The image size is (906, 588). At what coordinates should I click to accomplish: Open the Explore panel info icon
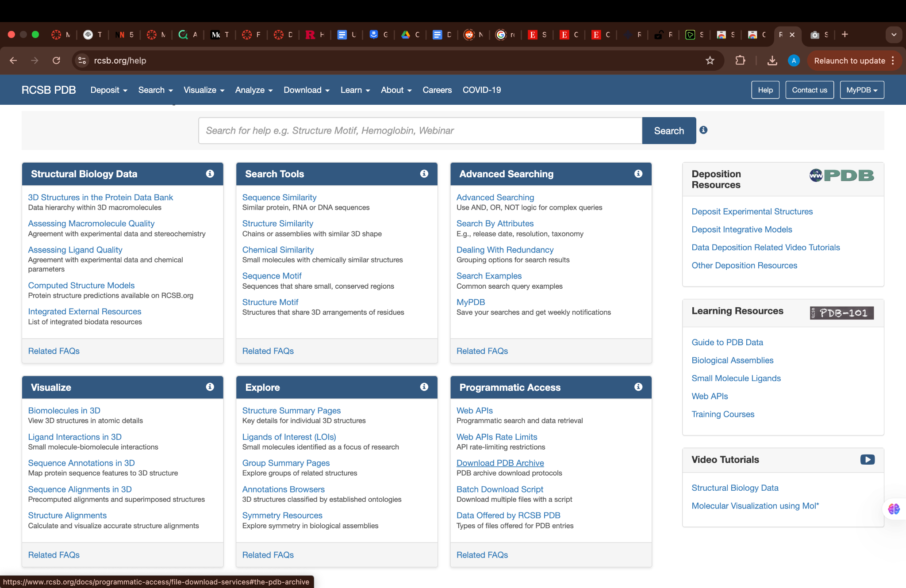pyautogui.click(x=424, y=386)
